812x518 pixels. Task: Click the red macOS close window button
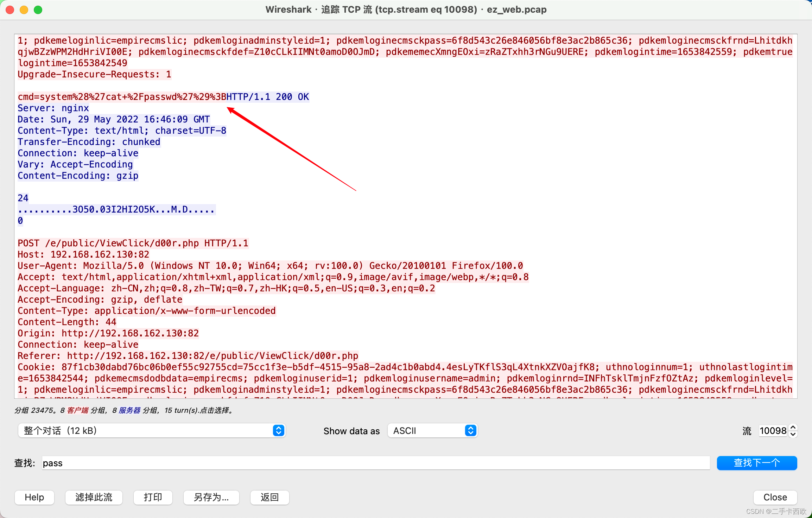pos(10,10)
